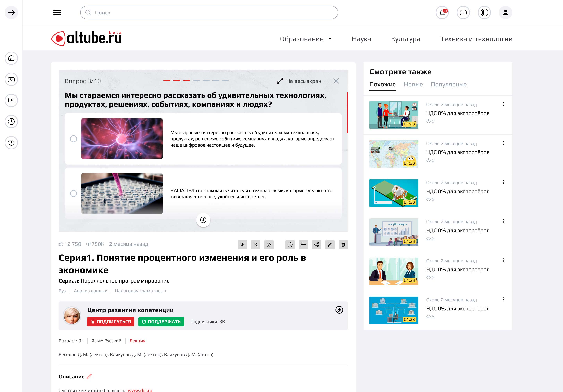The height and width of the screenshot is (392, 563).
Task: Add video to a playlist via the list icon
Action: point(303,244)
